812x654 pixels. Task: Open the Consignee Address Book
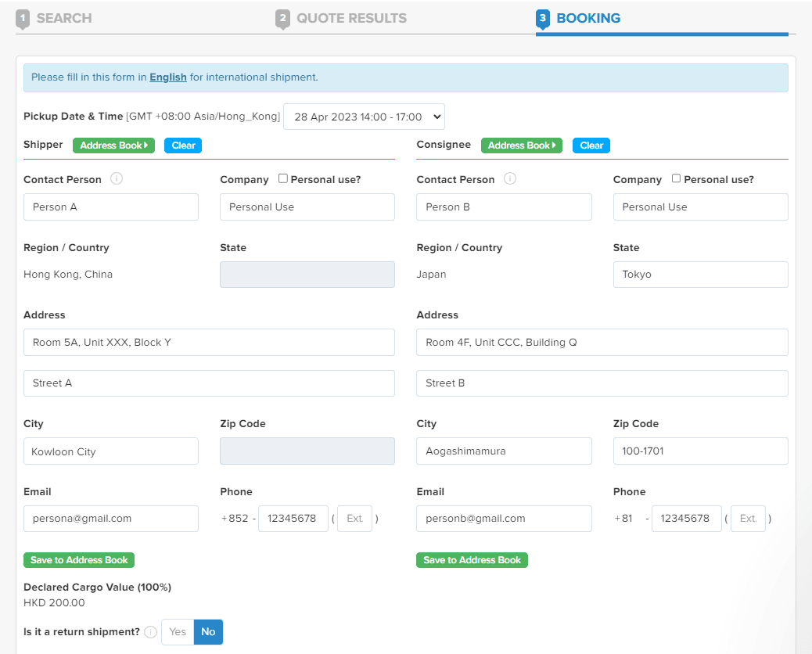522,146
